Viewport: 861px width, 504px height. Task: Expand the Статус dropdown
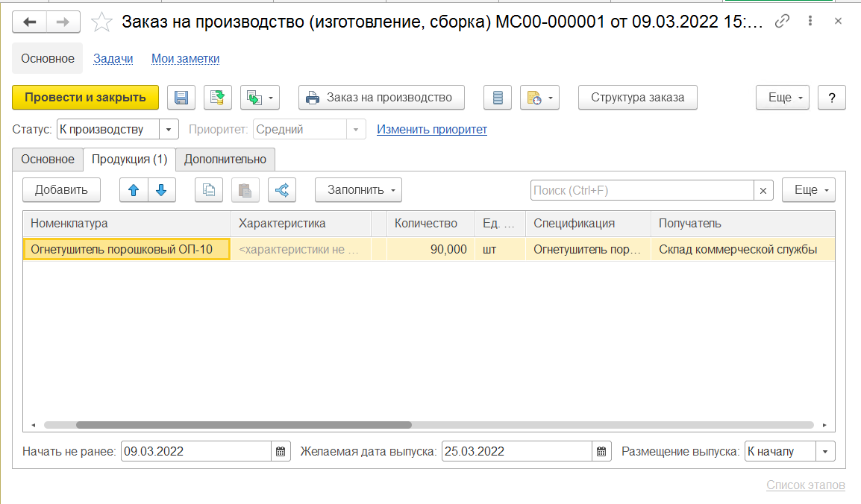(x=170, y=130)
